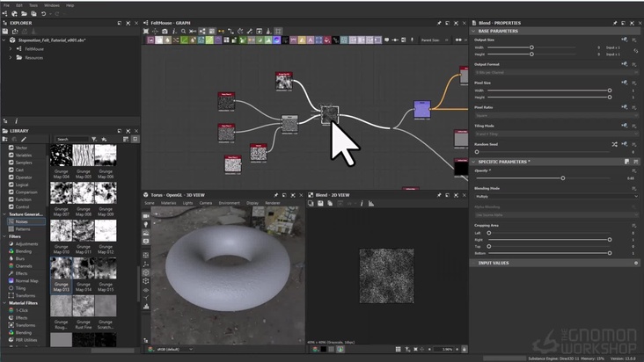Pin the Blend Properties panel

[x=616, y=22]
